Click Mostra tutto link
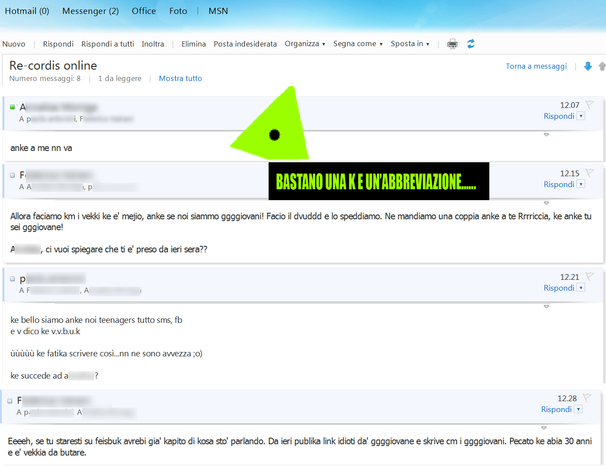 [180, 78]
